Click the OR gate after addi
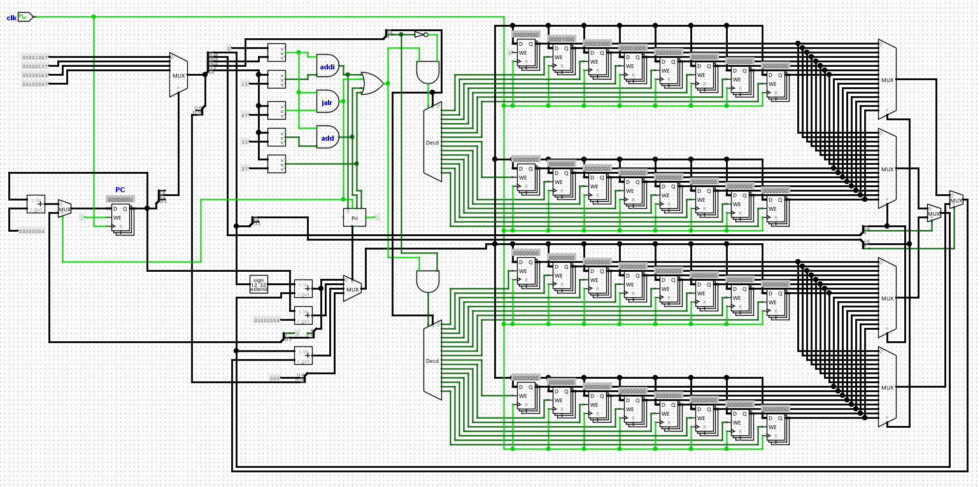980x487 pixels. 372,83
